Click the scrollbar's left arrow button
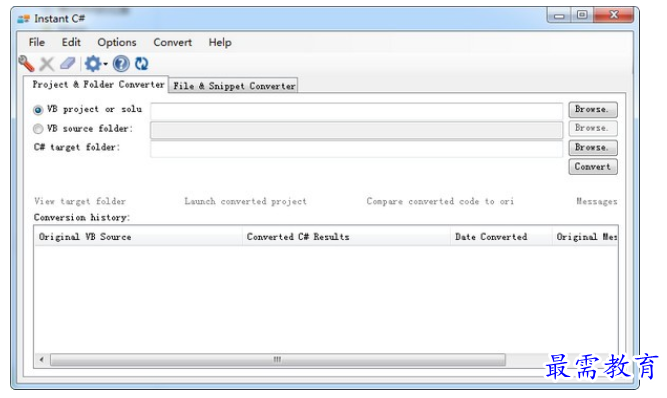The height and width of the screenshot is (398, 667). coord(41,360)
